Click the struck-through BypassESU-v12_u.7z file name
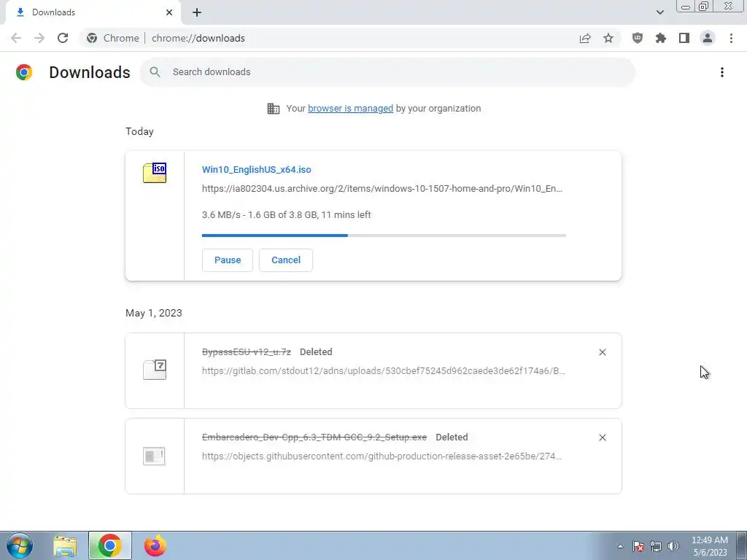The image size is (747, 560). [247, 352]
